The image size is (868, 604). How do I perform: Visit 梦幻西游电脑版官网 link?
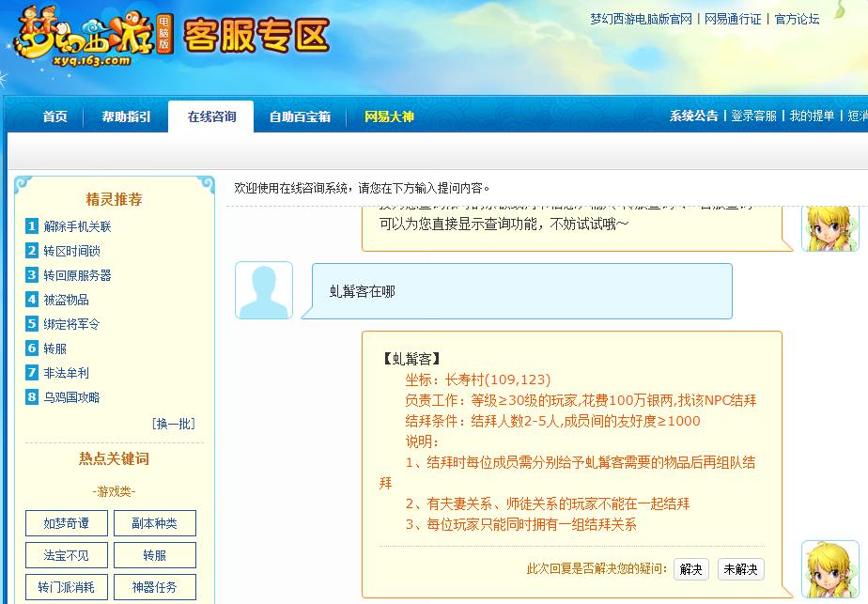coord(641,20)
